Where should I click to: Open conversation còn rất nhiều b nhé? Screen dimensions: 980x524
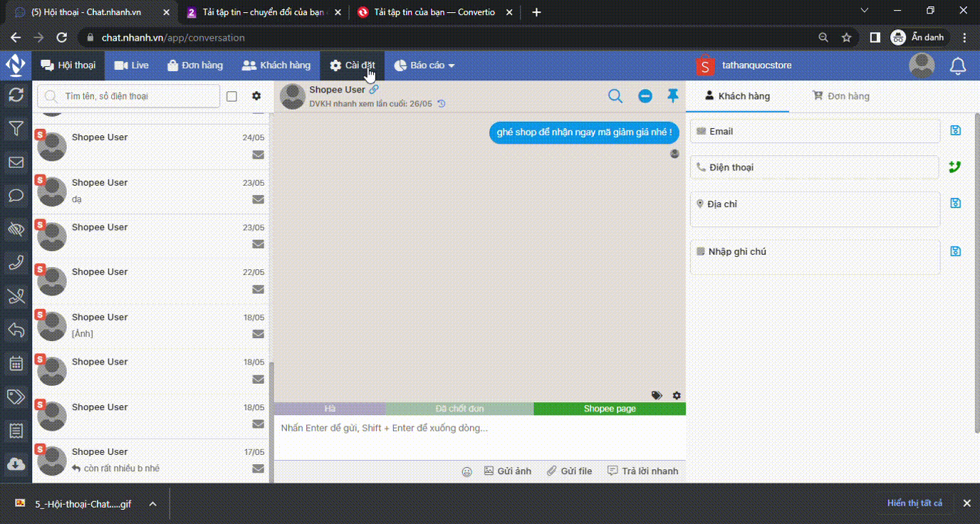pyautogui.click(x=151, y=461)
